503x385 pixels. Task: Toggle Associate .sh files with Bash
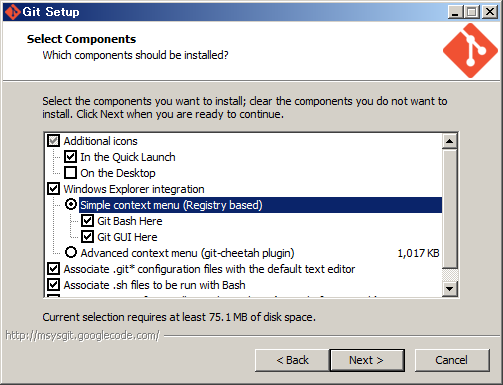tap(53, 285)
